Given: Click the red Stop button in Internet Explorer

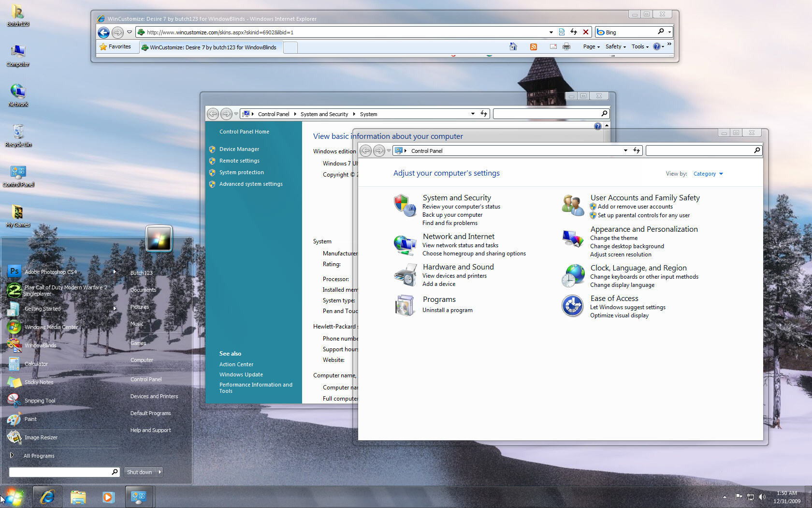Looking at the screenshot, I should (x=586, y=32).
